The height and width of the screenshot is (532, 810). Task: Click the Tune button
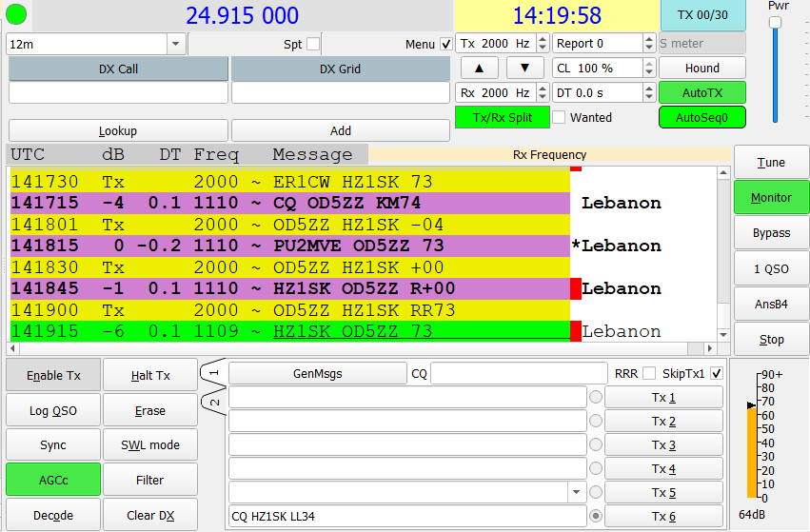[771, 162]
